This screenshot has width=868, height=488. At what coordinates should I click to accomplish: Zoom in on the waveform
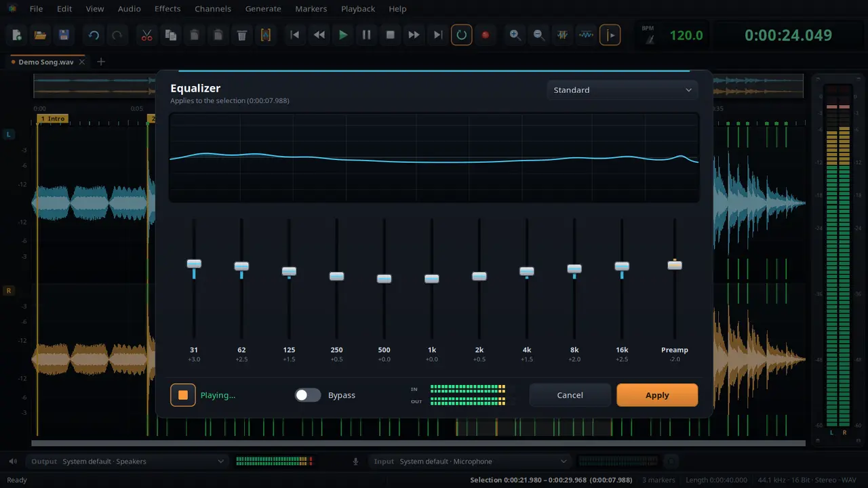[515, 35]
